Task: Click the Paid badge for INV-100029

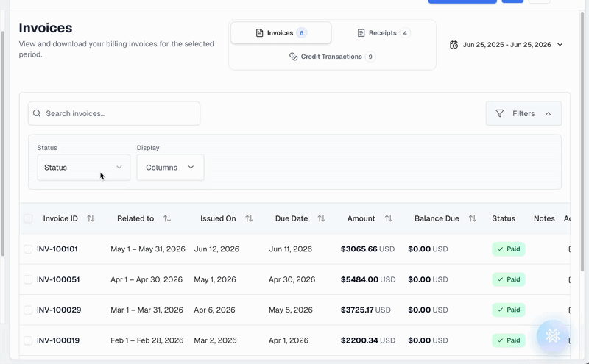Action: pos(509,310)
